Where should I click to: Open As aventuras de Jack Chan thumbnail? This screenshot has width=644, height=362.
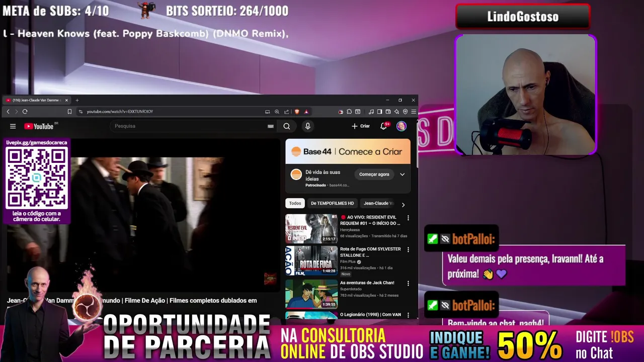point(311,294)
